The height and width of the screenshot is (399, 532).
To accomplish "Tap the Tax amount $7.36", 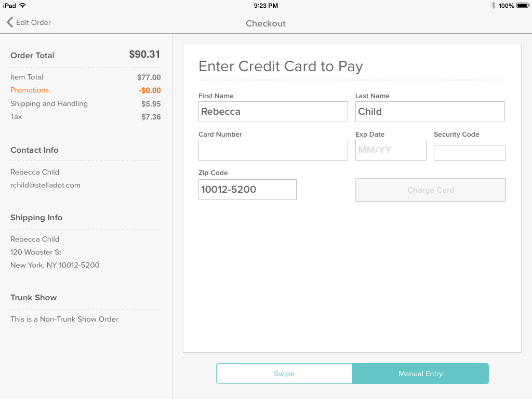I will [x=151, y=117].
